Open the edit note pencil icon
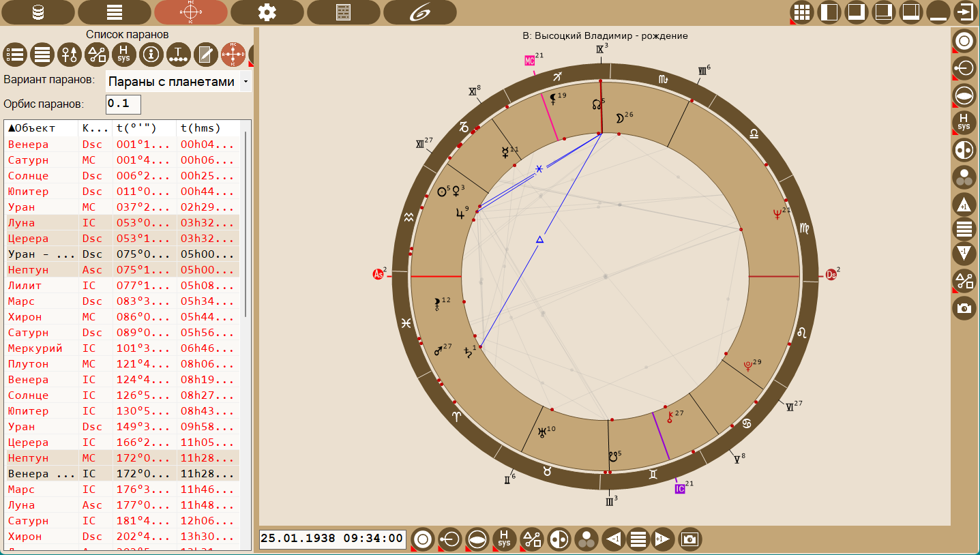Screen dimensions: 980x555 point(206,53)
